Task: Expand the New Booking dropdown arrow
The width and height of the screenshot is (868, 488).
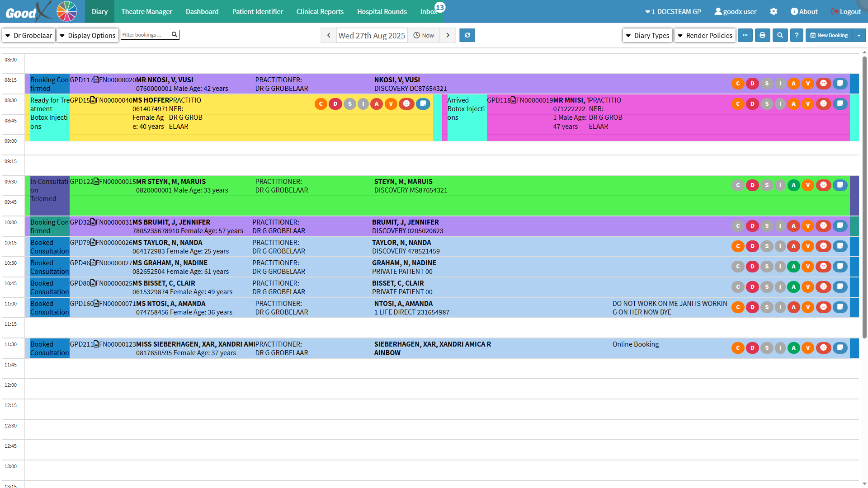Action: pyautogui.click(x=859, y=35)
